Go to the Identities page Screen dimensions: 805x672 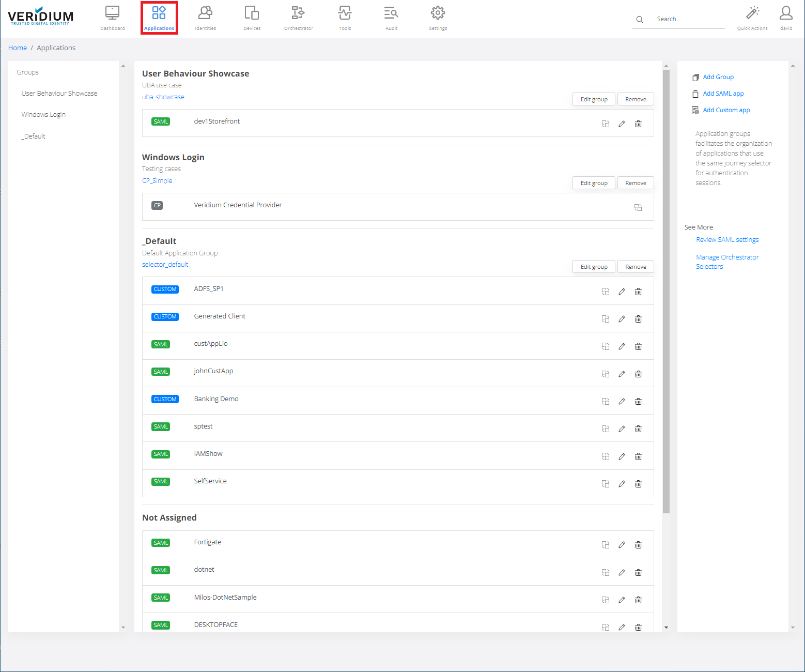tap(205, 18)
